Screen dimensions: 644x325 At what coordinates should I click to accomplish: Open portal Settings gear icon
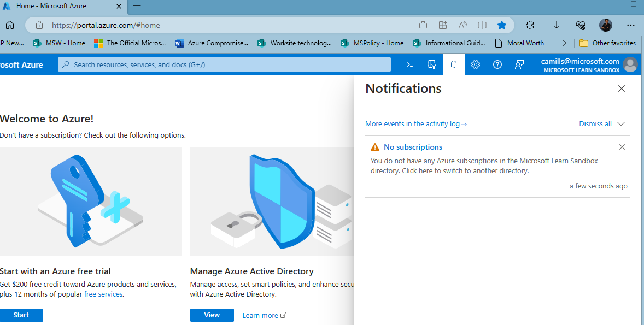pos(476,64)
